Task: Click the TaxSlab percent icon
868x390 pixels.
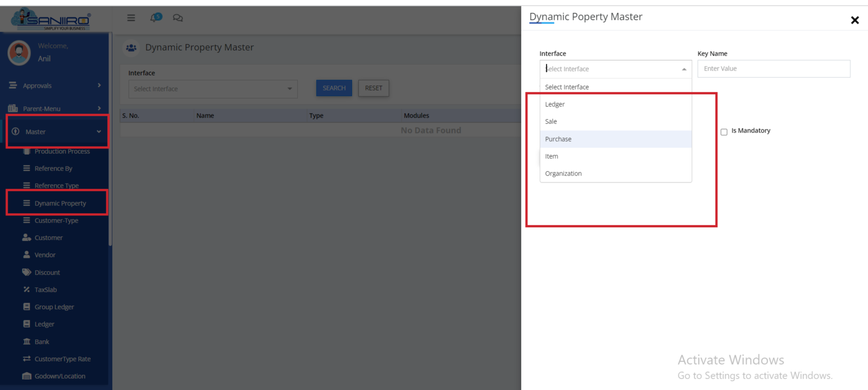Action: tap(27, 290)
